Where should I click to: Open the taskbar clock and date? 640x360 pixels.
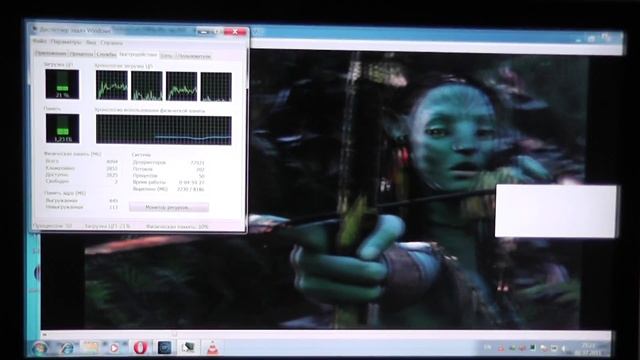[587, 349]
